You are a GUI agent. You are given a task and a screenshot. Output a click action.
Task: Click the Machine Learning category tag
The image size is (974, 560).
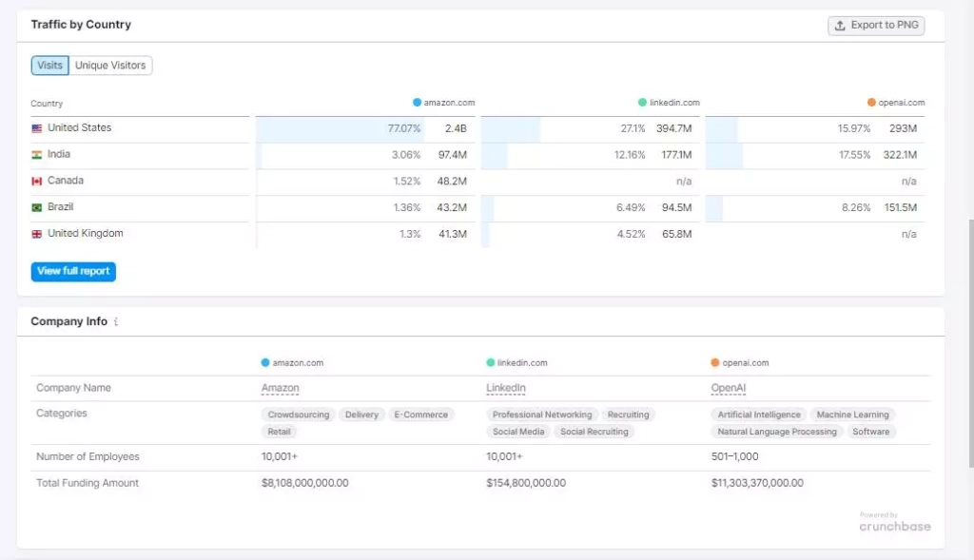853,415
